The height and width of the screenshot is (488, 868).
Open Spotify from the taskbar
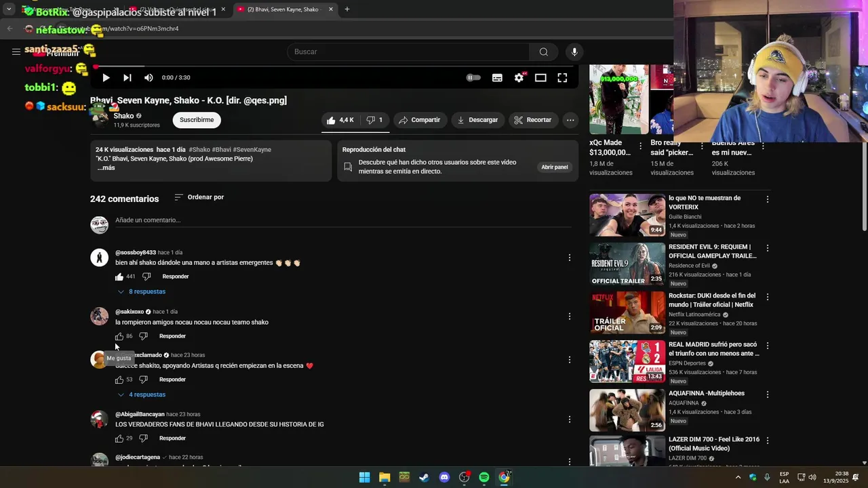(x=484, y=477)
